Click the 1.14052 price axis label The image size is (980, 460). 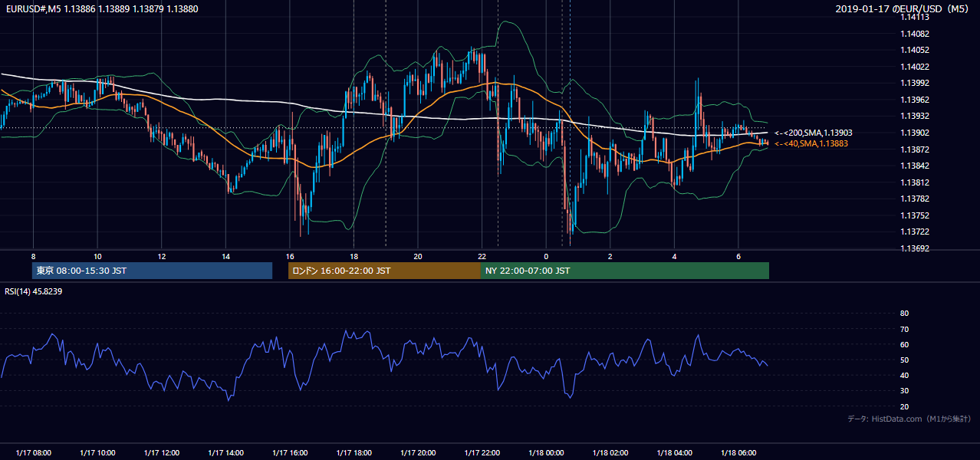pyautogui.click(x=915, y=50)
